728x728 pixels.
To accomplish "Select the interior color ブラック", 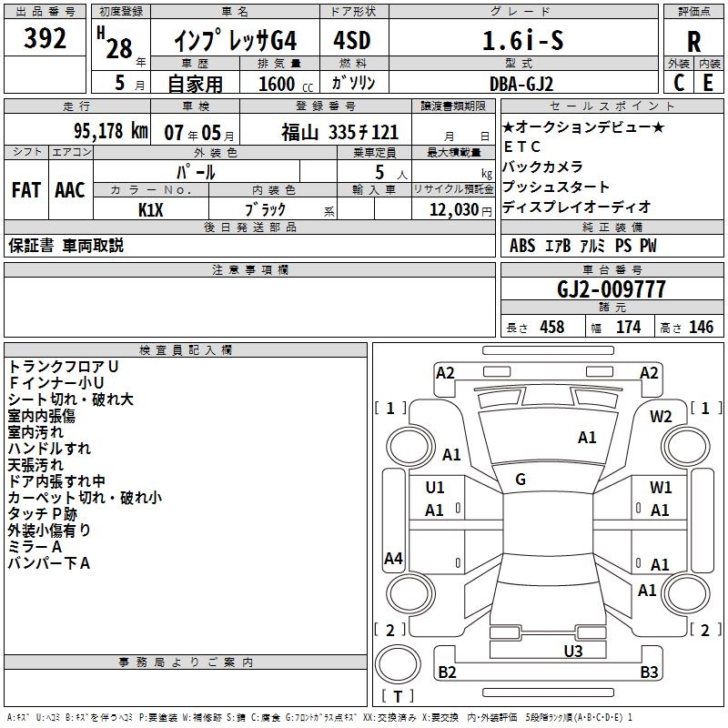I will [x=265, y=209].
